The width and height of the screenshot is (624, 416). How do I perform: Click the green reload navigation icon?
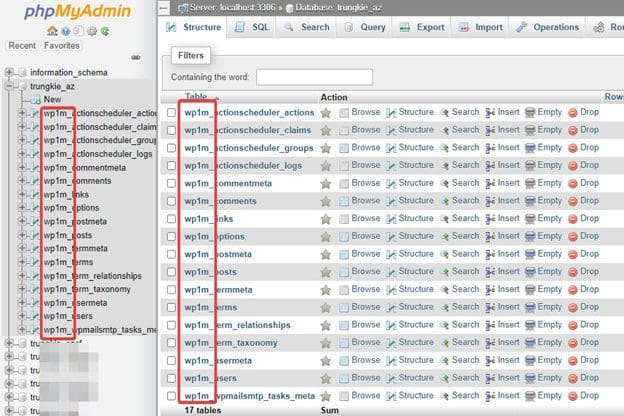[106, 31]
